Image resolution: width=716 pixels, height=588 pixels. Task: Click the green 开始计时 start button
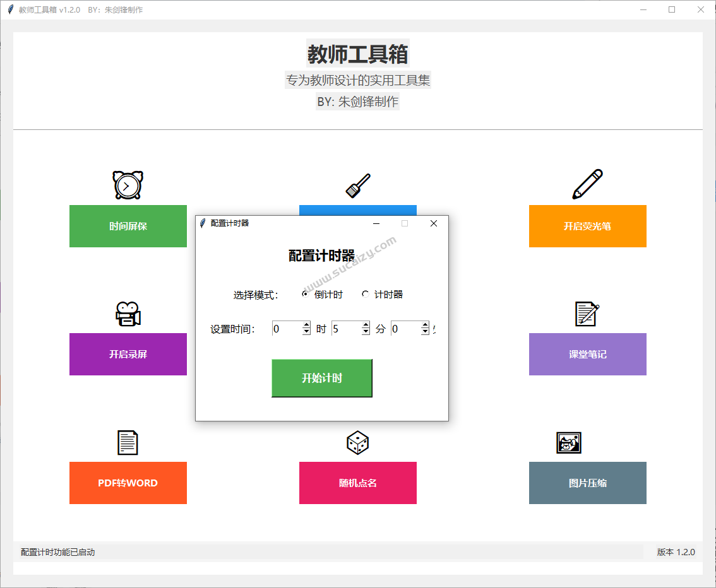coord(321,377)
